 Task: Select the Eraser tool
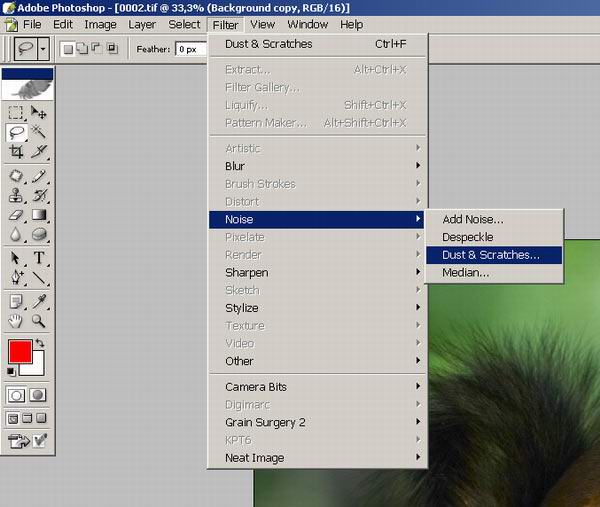(x=16, y=215)
